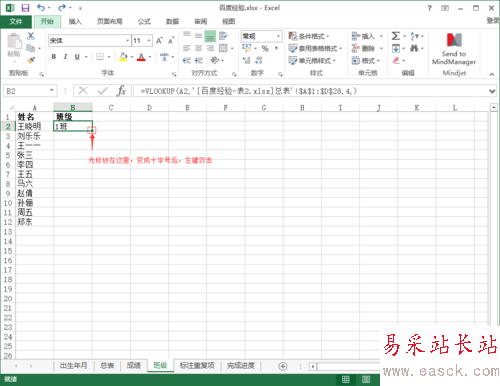
Task: Cancel the formula entry with X
Action: pos(83,91)
